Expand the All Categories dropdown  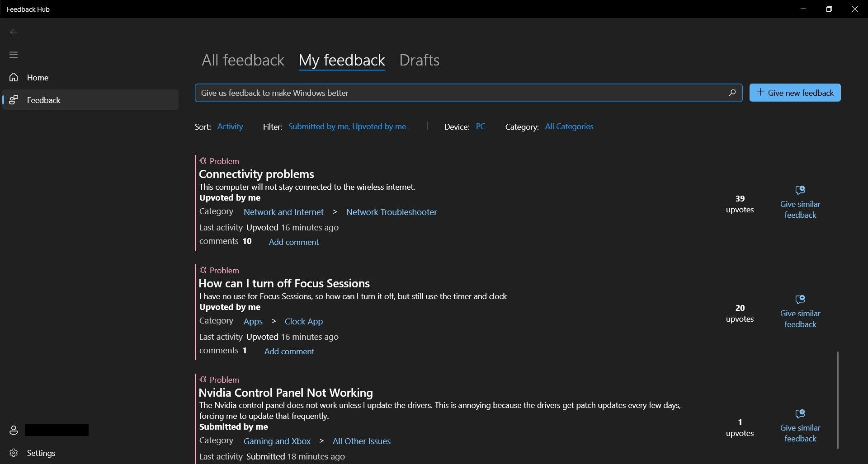click(569, 127)
